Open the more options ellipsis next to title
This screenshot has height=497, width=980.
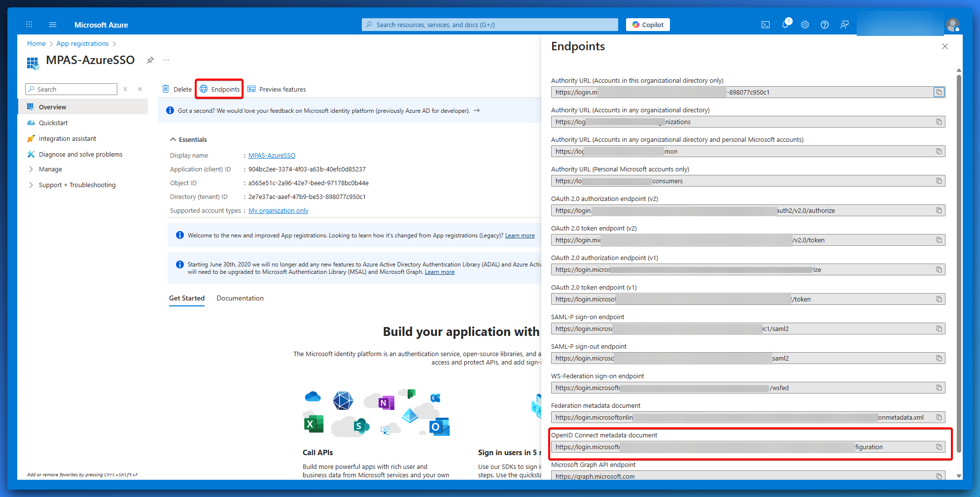pos(166,60)
